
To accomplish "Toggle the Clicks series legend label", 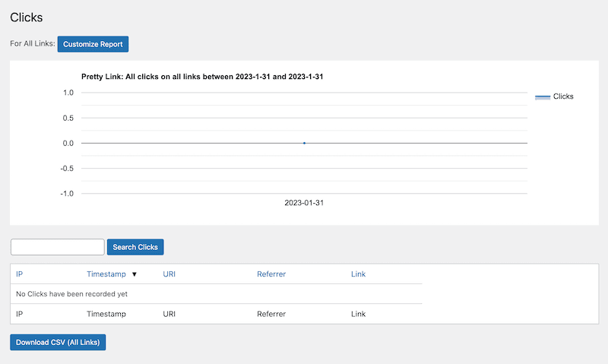I will point(563,97).
